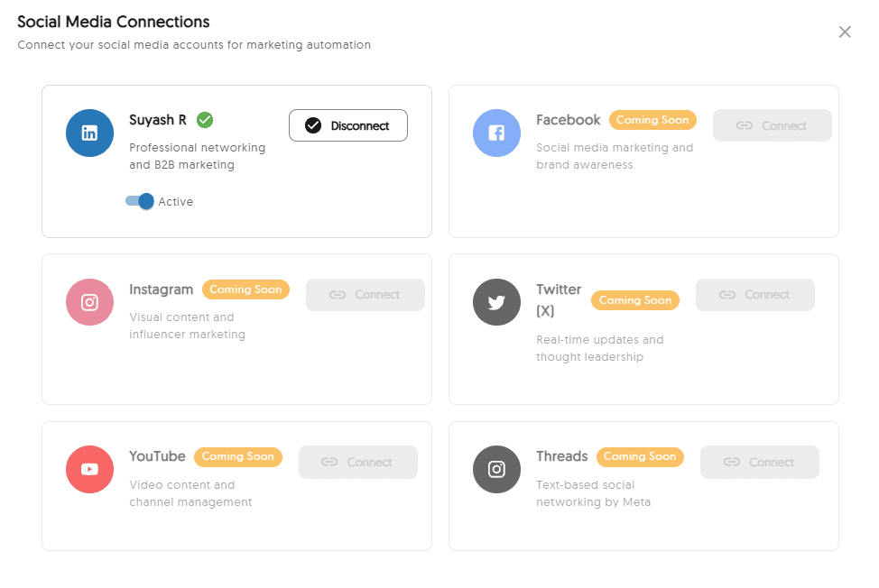Click the Coming Soon badge on YouTube
Viewport: 879px width, 588px height.
(237, 456)
